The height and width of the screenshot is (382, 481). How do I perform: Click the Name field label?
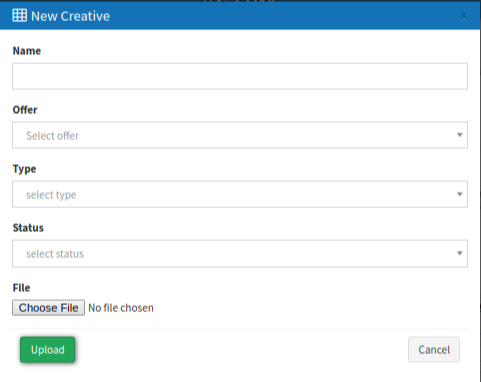[27, 51]
